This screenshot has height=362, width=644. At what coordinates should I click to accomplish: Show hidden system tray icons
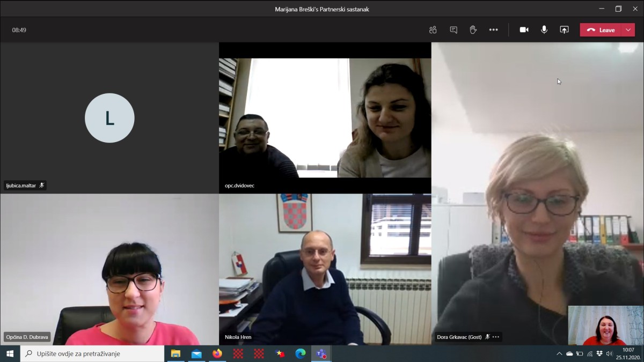pyautogui.click(x=559, y=354)
